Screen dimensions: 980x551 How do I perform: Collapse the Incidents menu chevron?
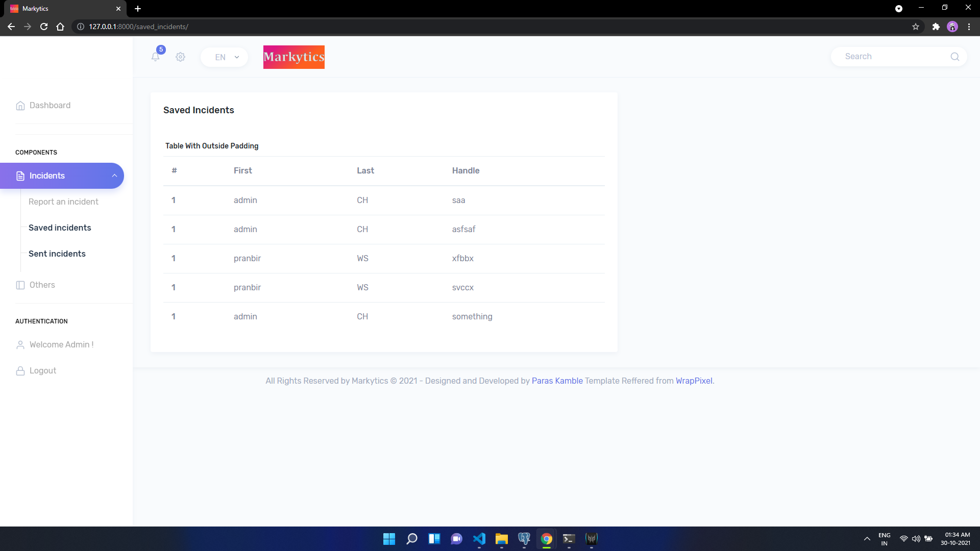(114, 176)
